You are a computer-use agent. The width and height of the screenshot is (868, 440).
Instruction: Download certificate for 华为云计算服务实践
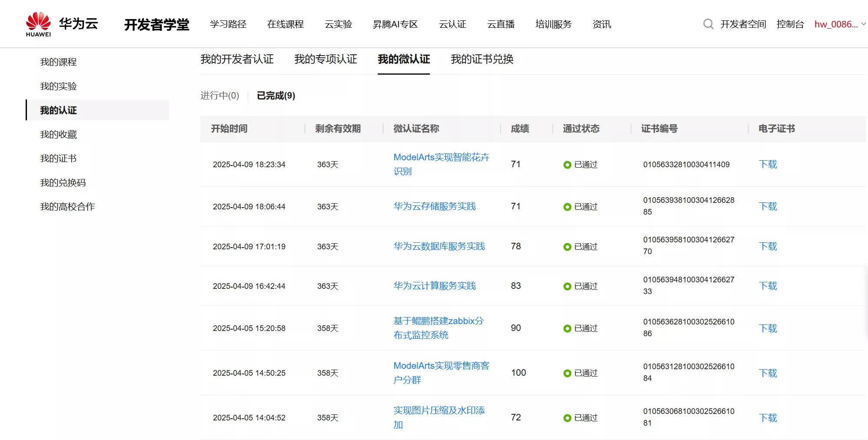click(x=768, y=286)
